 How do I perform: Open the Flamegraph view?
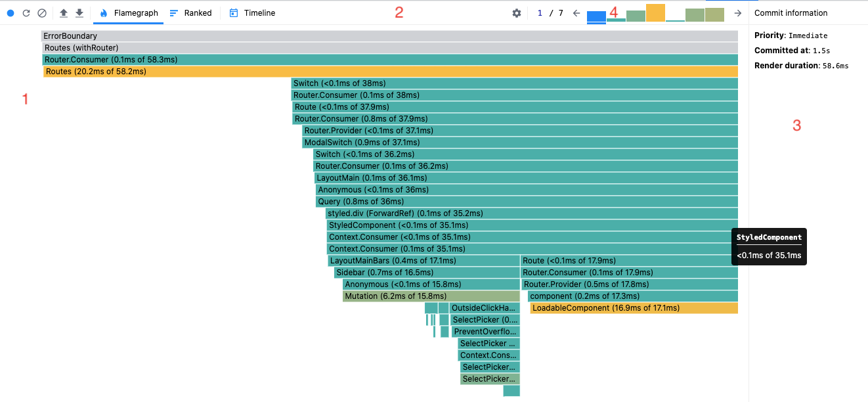pyautogui.click(x=128, y=12)
